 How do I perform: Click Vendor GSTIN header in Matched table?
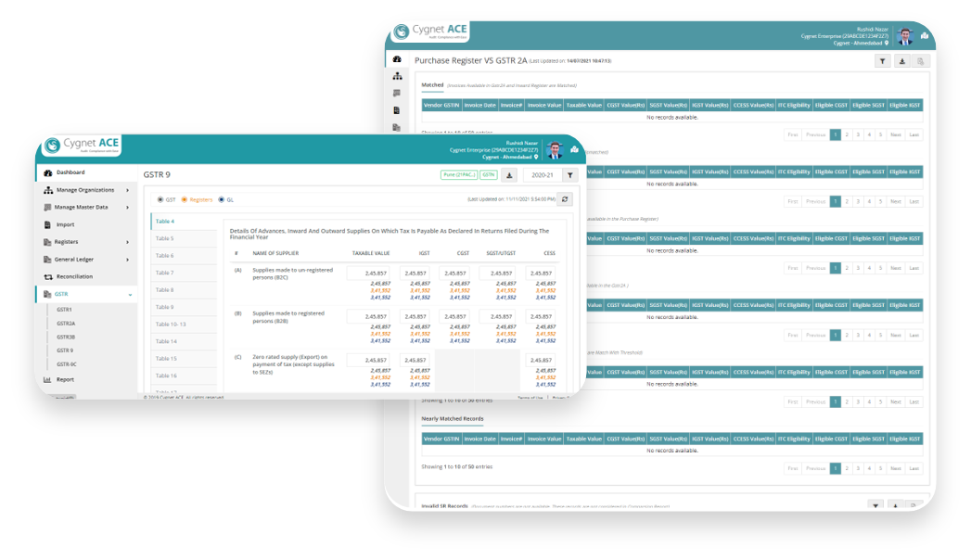tap(441, 105)
